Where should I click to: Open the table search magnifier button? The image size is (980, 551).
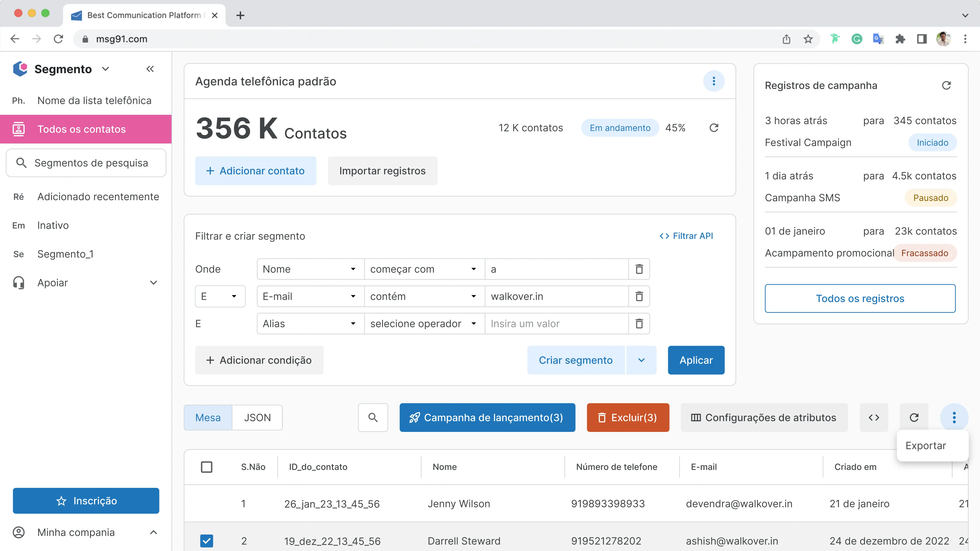point(373,417)
